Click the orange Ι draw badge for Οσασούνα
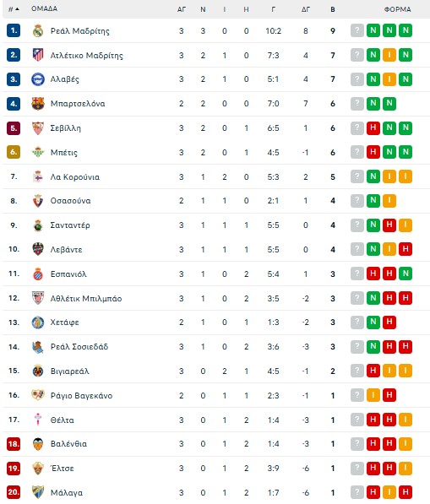430x504 pixels. point(389,201)
